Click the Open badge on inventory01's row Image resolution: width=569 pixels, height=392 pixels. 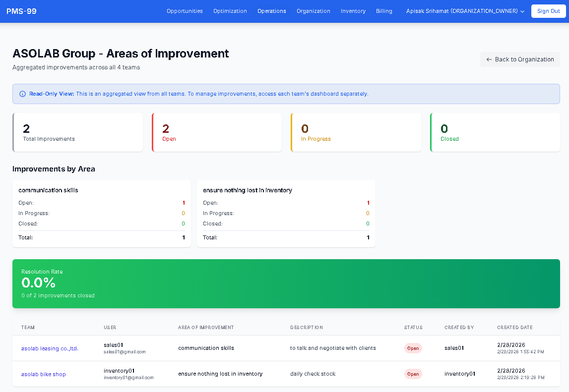pos(413,374)
